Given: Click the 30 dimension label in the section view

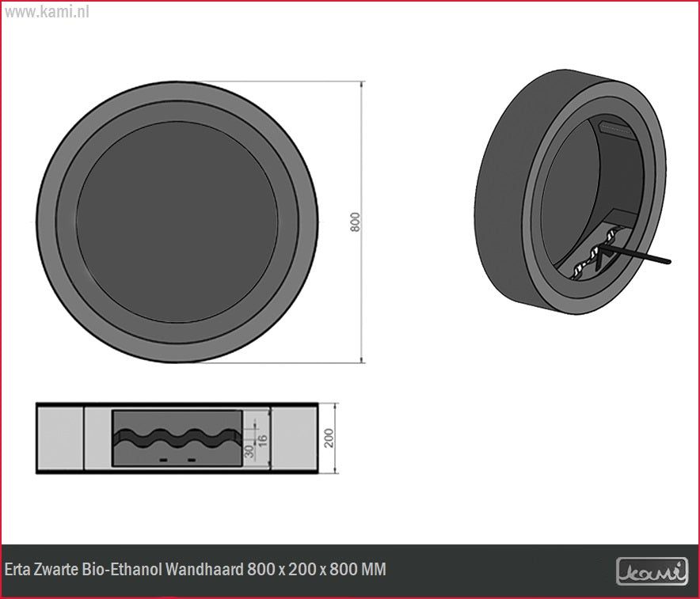Looking at the screenshot, I should point(250,451).
